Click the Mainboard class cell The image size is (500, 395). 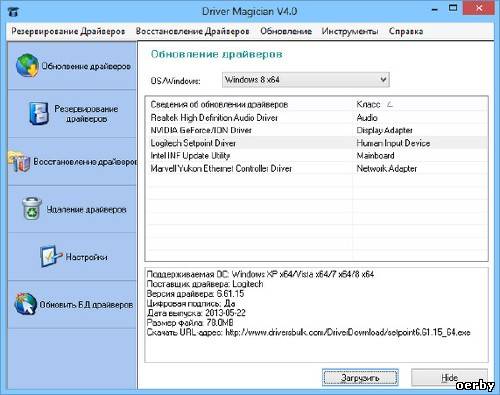tap(375, 156)
